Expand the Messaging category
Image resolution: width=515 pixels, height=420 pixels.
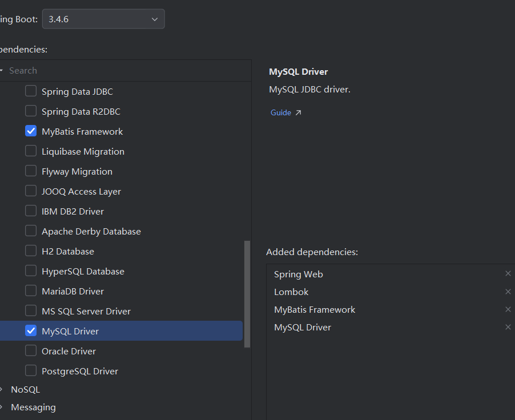1,407
